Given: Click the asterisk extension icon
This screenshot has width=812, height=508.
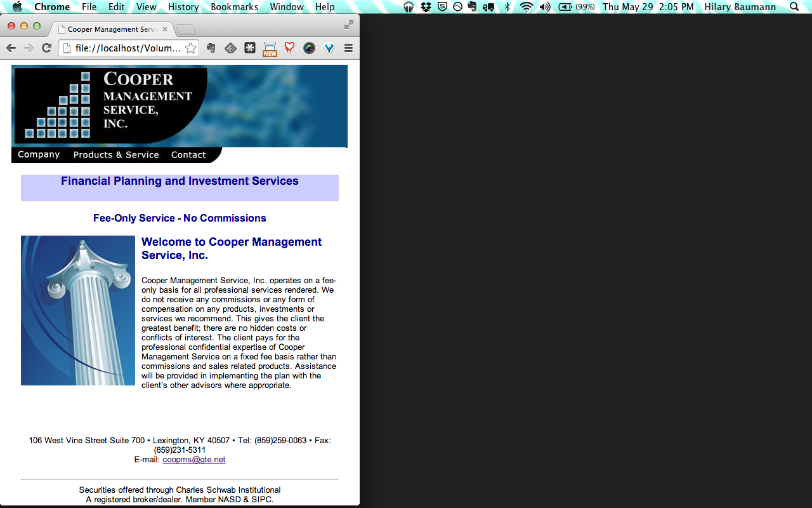Looking at the screenshot, I should (x=250, y=48).
